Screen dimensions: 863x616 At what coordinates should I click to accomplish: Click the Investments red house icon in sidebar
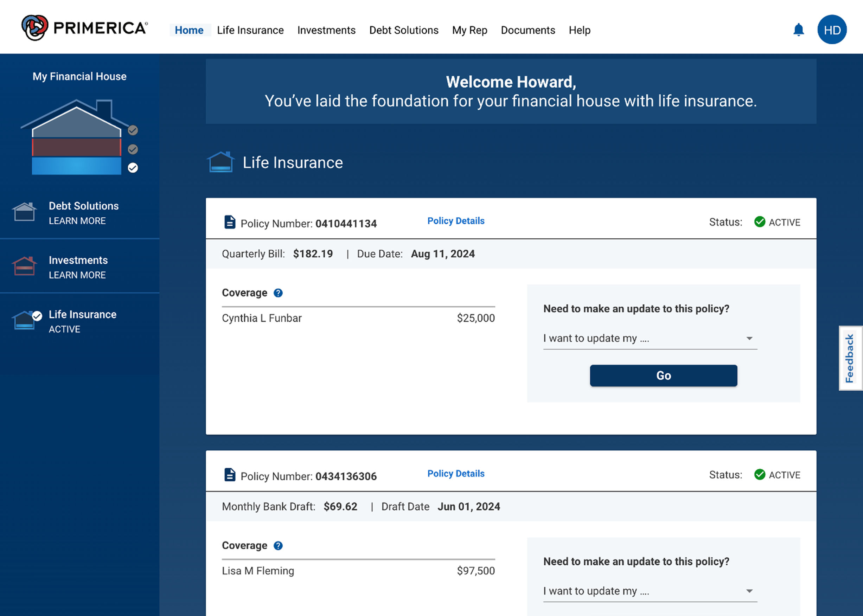[x=24, y=266]
